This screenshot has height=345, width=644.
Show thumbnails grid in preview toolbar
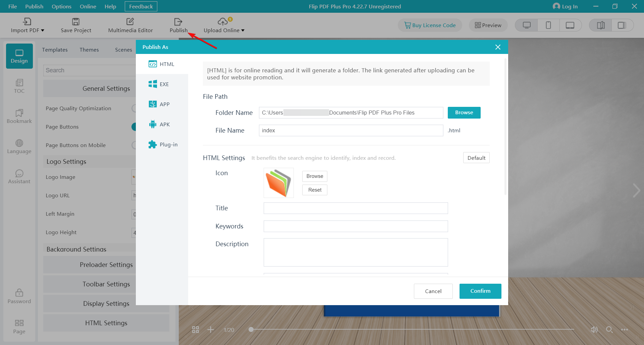[x=196, y=330]
